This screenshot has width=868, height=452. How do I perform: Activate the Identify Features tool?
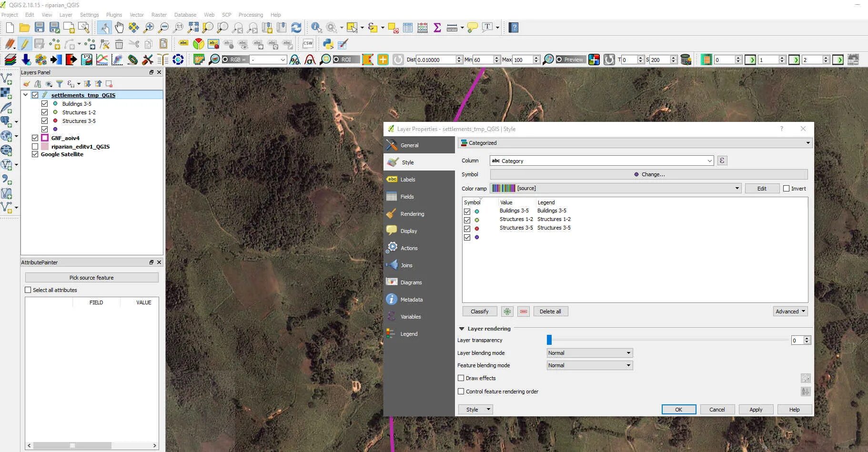pyautogui.click(x=316, y=28)
